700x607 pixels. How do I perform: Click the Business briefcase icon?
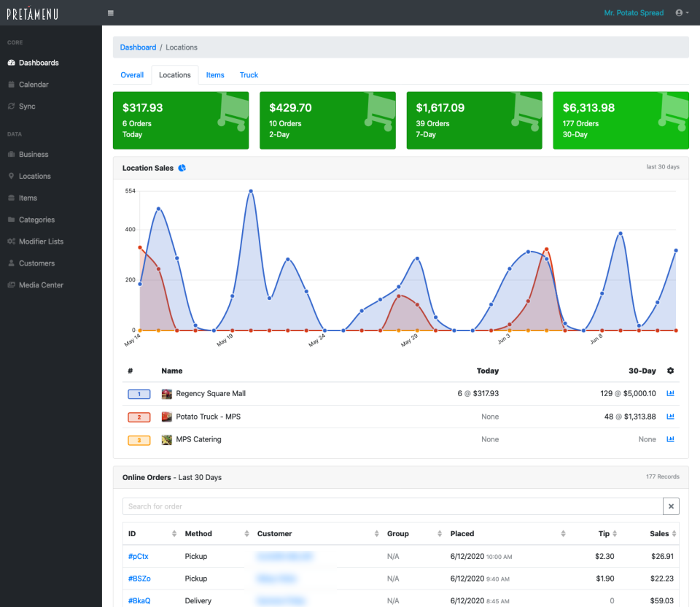11,155
